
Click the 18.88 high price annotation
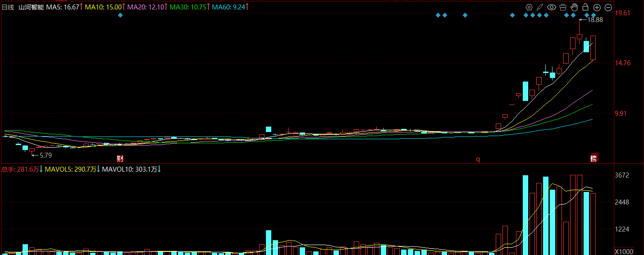point(595,20)
